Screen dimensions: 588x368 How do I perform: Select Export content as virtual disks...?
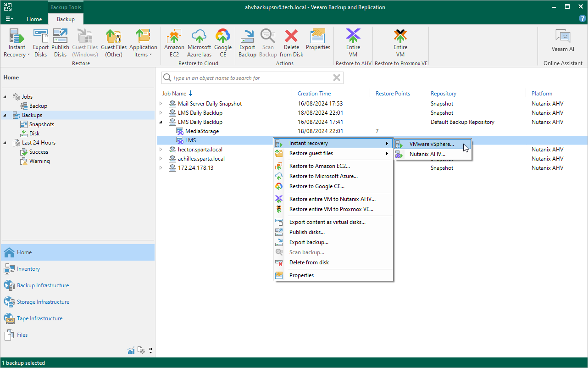point(333,222)
